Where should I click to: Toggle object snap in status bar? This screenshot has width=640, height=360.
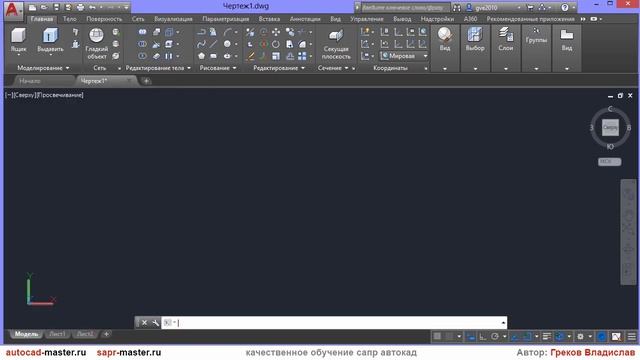point(527,336)
